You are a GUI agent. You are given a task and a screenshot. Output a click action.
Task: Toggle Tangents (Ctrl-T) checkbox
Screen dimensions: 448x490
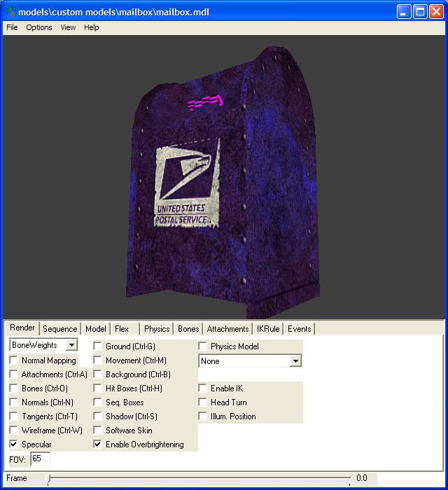(x=13, y=416)
